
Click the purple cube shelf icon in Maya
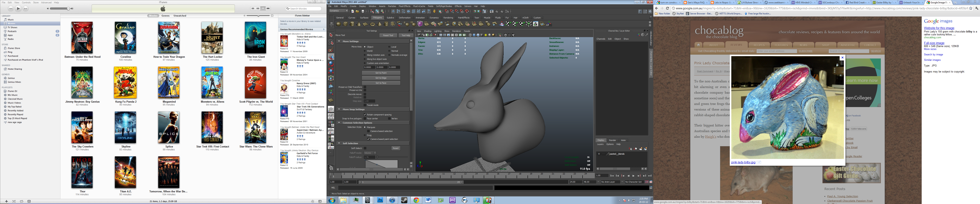pyautogui.click(x=420, y=24)
